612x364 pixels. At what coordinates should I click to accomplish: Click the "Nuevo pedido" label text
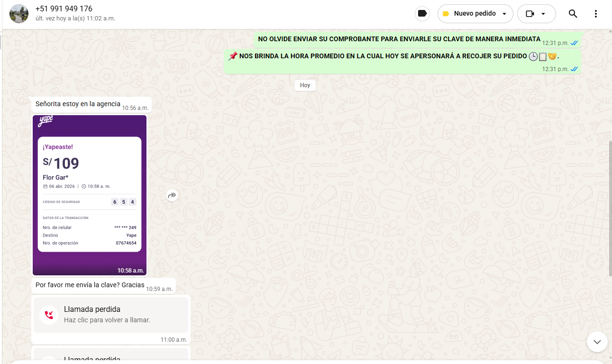click(475, 14)
